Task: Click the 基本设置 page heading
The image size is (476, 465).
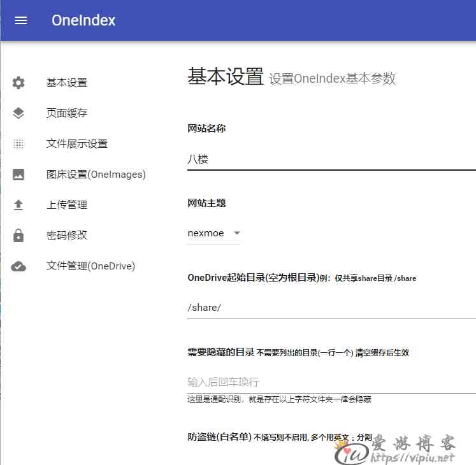Action: [x=225, y=76]
